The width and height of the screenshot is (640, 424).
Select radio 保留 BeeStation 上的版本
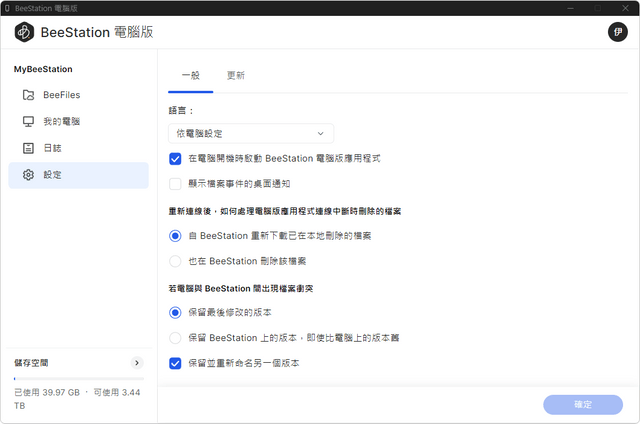tap(175, 338)
